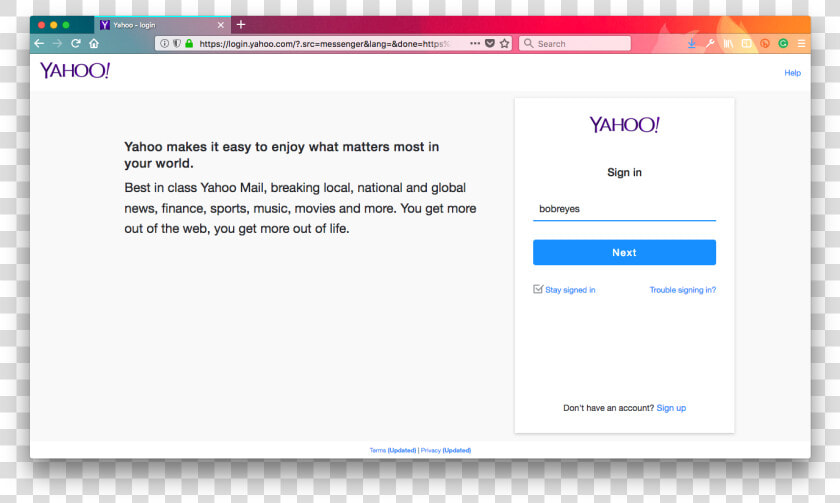Open tracking protection shield icon
Screen dimensions: 840x503
coord(177,43)
